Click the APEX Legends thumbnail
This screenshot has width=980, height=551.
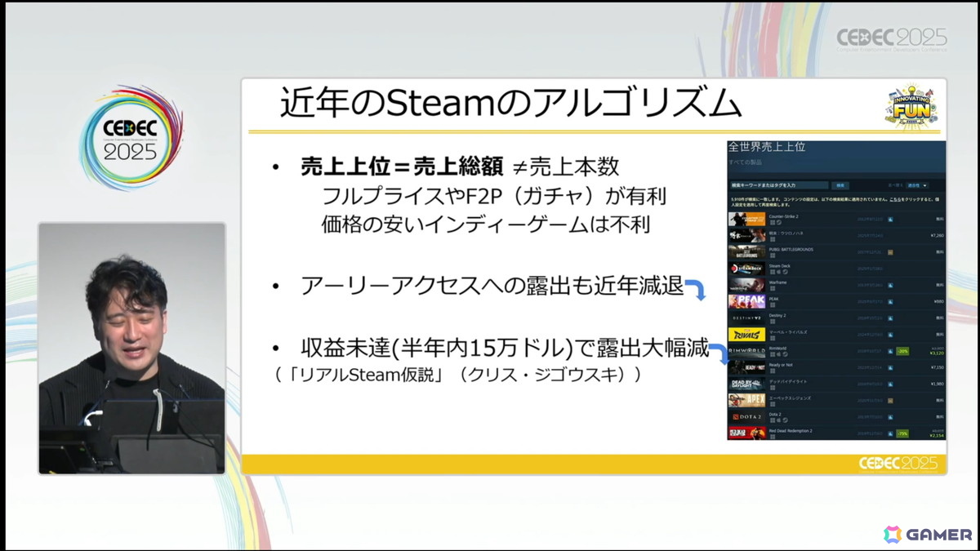[x=746, y=401]
